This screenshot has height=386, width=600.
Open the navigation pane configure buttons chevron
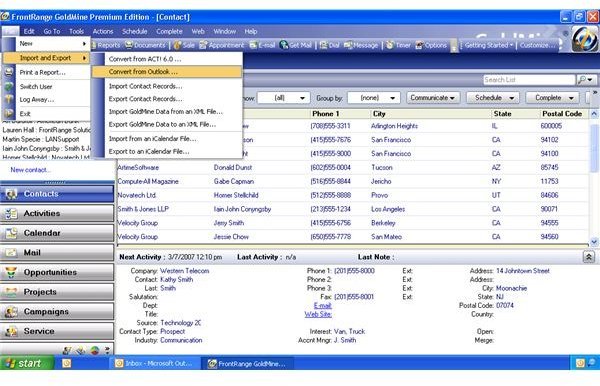107,350
